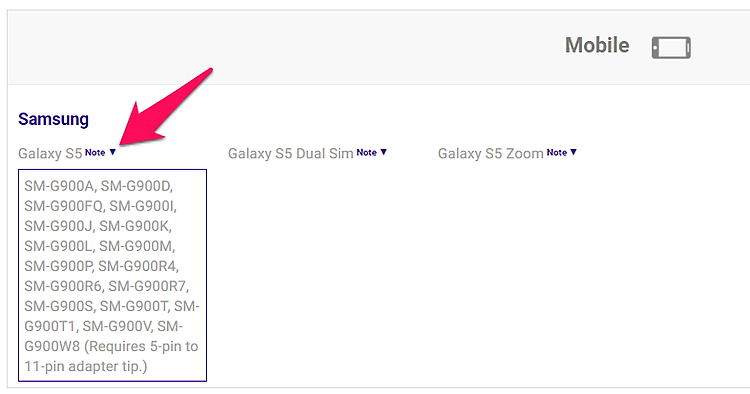Click the SM-G900FQ model number
This screenshot has height=394, width=750.
click(x=64, y=206)
